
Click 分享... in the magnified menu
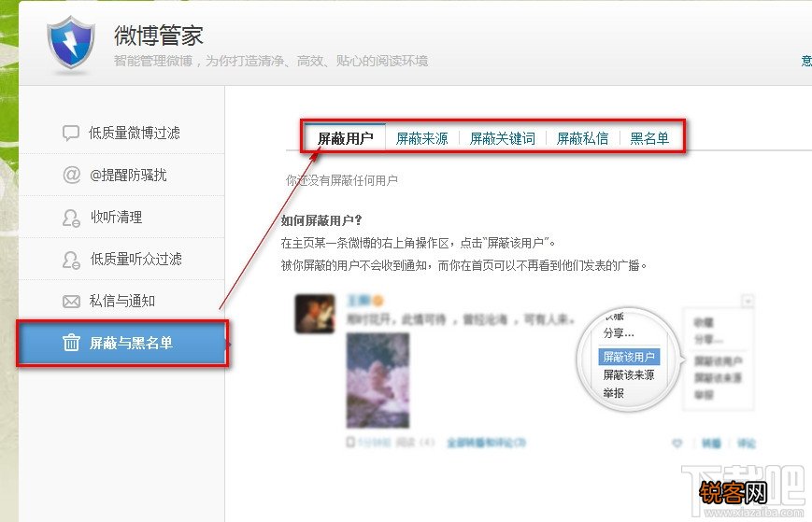click(619, 332)
